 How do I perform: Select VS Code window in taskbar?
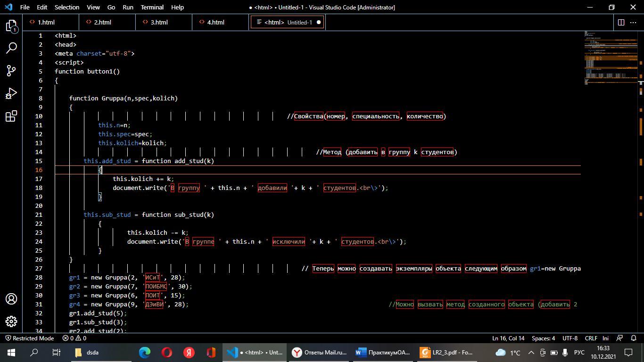pyautogui.click(x=255, y=353)
